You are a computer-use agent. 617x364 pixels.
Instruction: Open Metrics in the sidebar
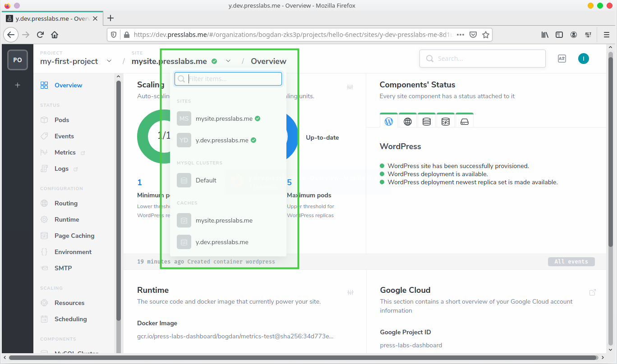coord(58,152)
